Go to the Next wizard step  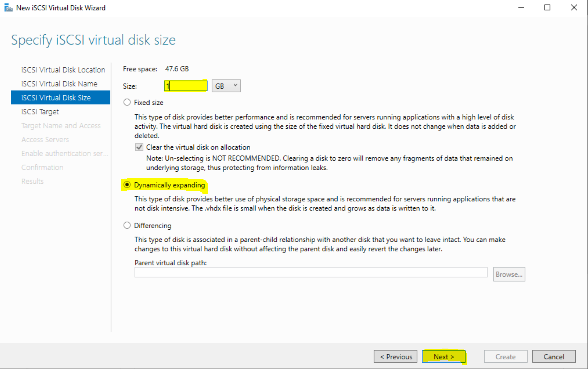(x=444, y=356)
